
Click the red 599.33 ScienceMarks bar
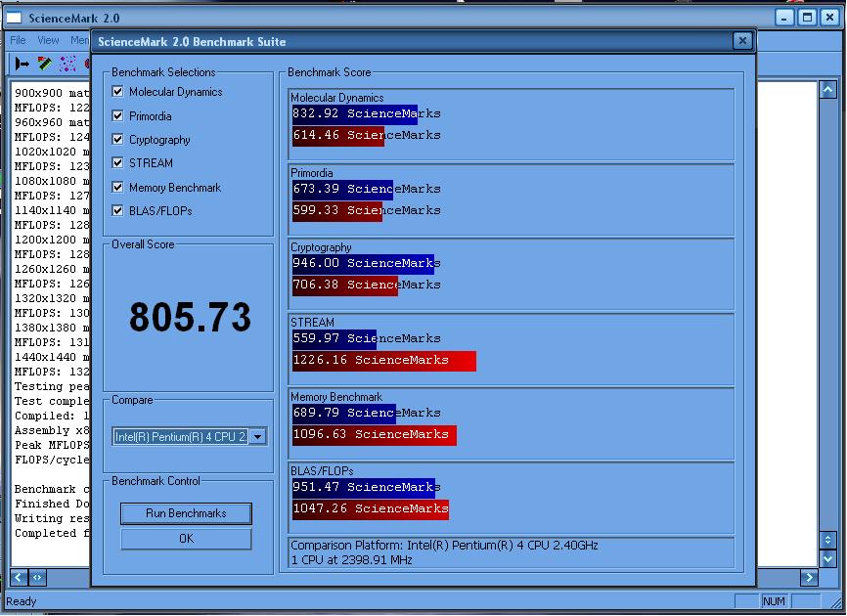[x=337, y=210]
